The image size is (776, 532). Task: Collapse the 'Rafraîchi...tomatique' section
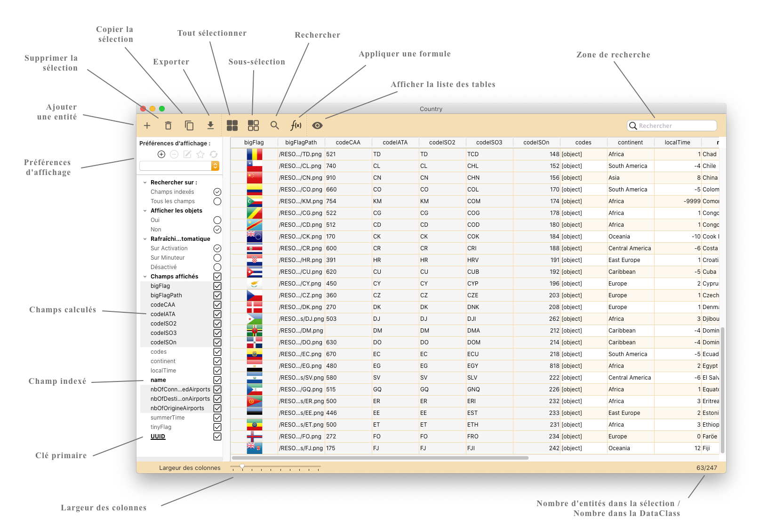(x=145, y=239)
